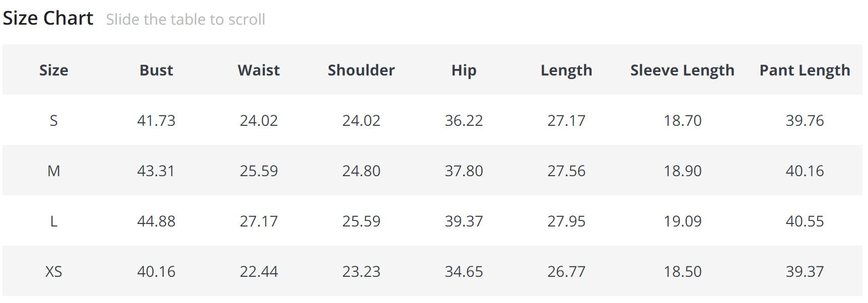Select the S size row label

53,120
